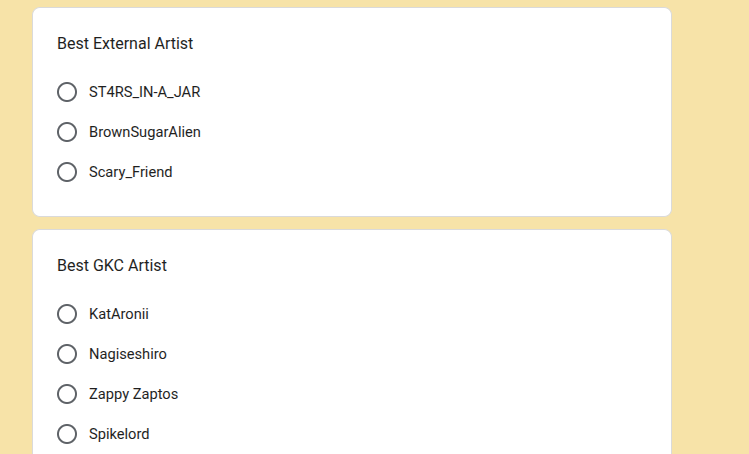Click the ST4RS_IN-A_JAR option label text
This screenshot has width=749, height=454.
144,92
